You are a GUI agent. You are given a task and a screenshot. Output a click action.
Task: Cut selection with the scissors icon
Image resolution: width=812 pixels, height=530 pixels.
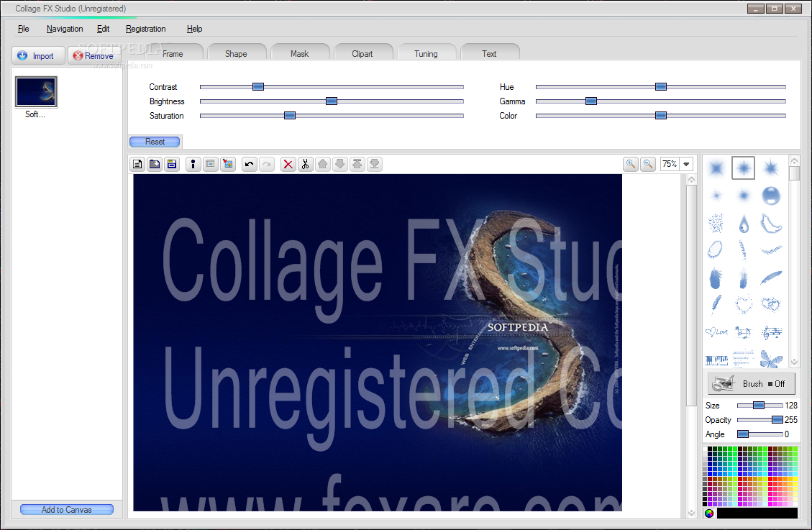pos(306,164)
